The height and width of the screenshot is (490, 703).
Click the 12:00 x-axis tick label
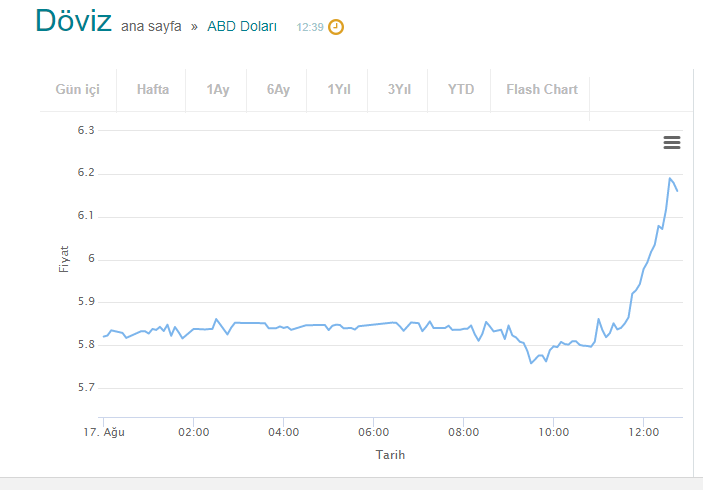tap(643, 432)
